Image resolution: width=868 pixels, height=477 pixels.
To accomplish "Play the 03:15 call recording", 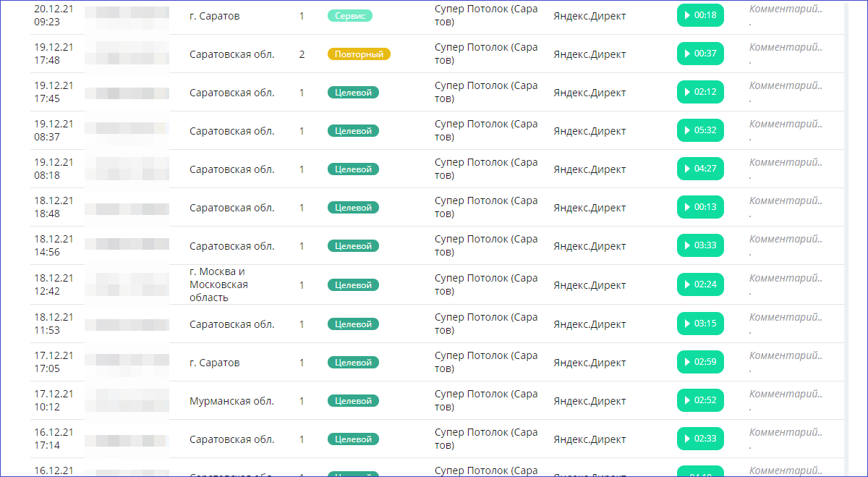I will [x=699, y=324].
